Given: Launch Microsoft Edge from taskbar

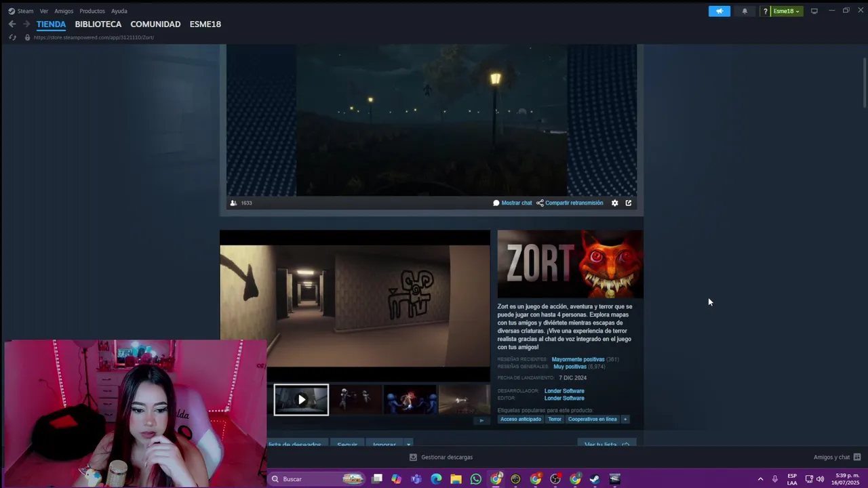Looking at the screenshot, I should point(436,479).
